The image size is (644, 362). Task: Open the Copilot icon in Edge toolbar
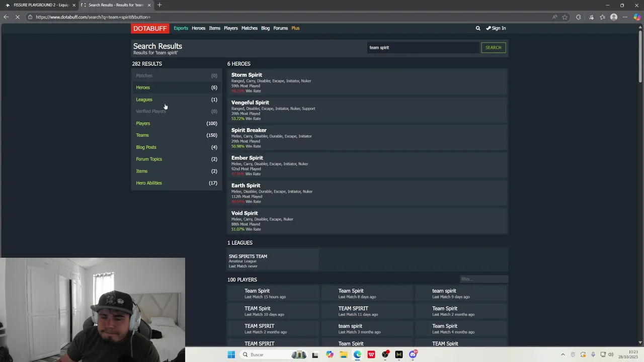coord(637,17)
